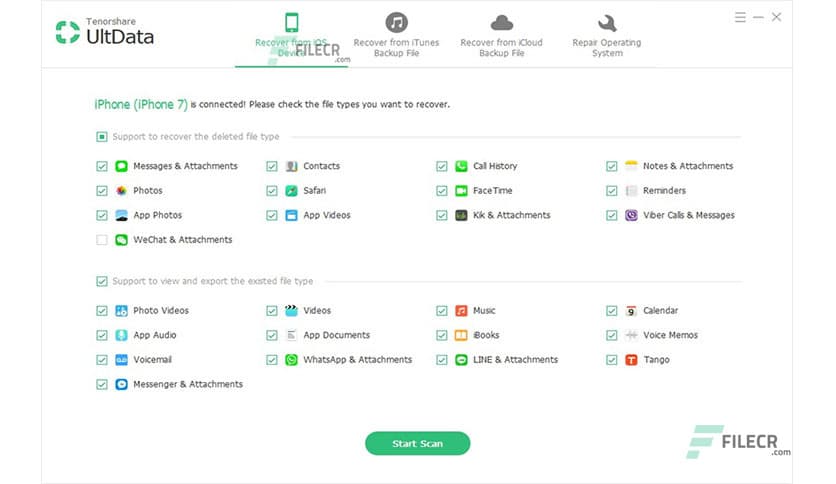Screen dimensions: 836x484
Task: Click the "App Documents" label
Action: click(336, 335)
